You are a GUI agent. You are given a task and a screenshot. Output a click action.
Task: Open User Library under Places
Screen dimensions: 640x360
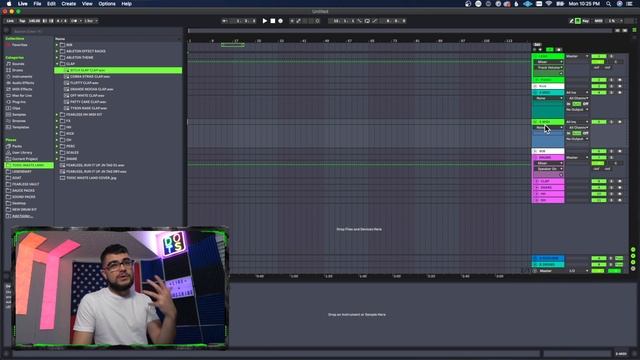click(x=22, y=153)
